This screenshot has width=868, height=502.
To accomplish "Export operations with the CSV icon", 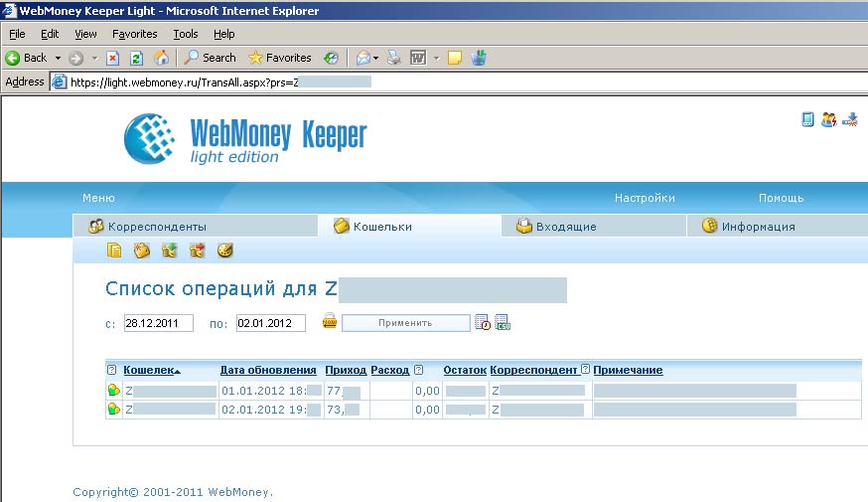I will pos(503,322).
